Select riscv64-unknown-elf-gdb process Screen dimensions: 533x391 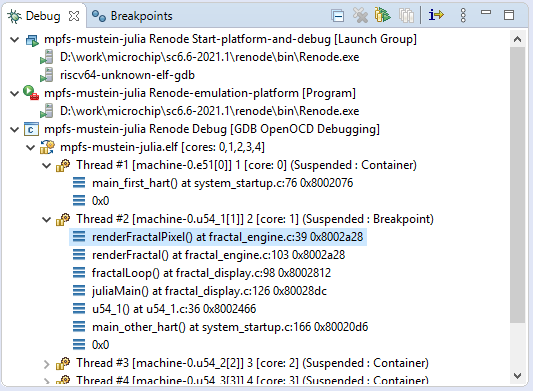click(127, 75)
